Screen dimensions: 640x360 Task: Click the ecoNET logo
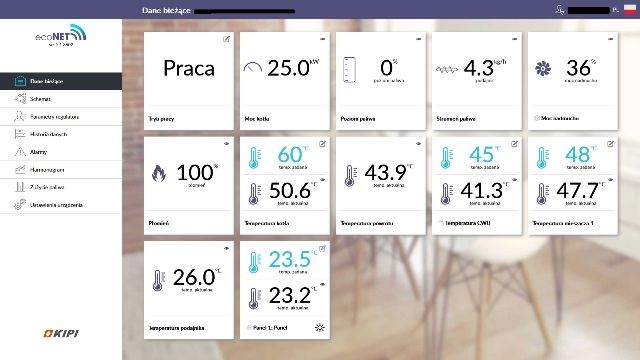click(x=61, y=35)
